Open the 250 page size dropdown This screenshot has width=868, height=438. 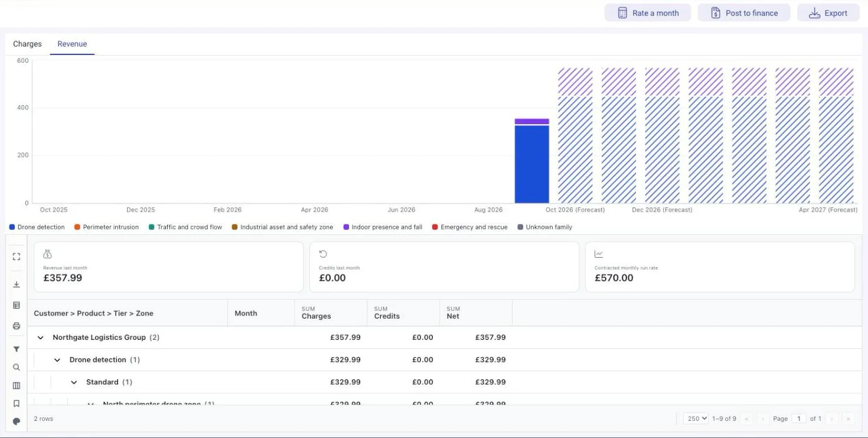(696, 418)
